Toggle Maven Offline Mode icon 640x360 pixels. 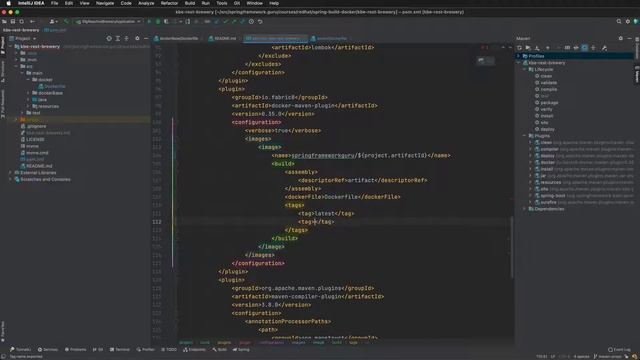tap(576, 48)
